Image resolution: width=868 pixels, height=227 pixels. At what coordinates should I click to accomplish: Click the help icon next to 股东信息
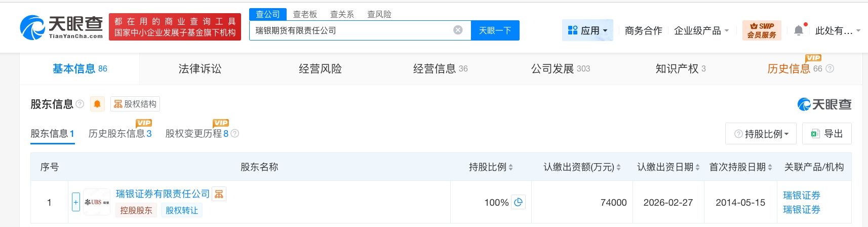pyautogui.click(x=80, y=104)
